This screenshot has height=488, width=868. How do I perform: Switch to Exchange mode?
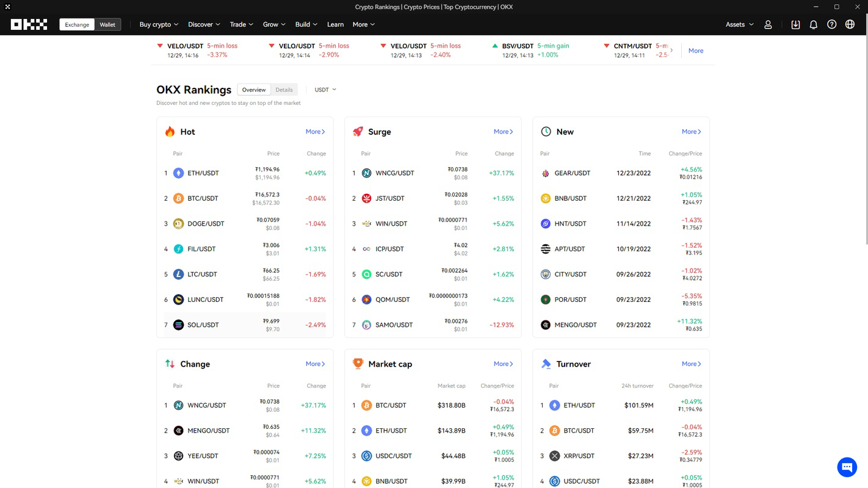pos(77,24)
